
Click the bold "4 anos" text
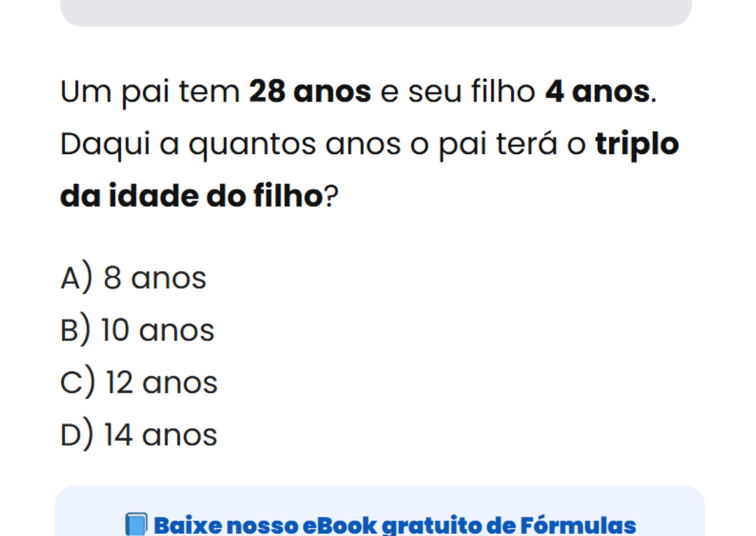point(597,92)
